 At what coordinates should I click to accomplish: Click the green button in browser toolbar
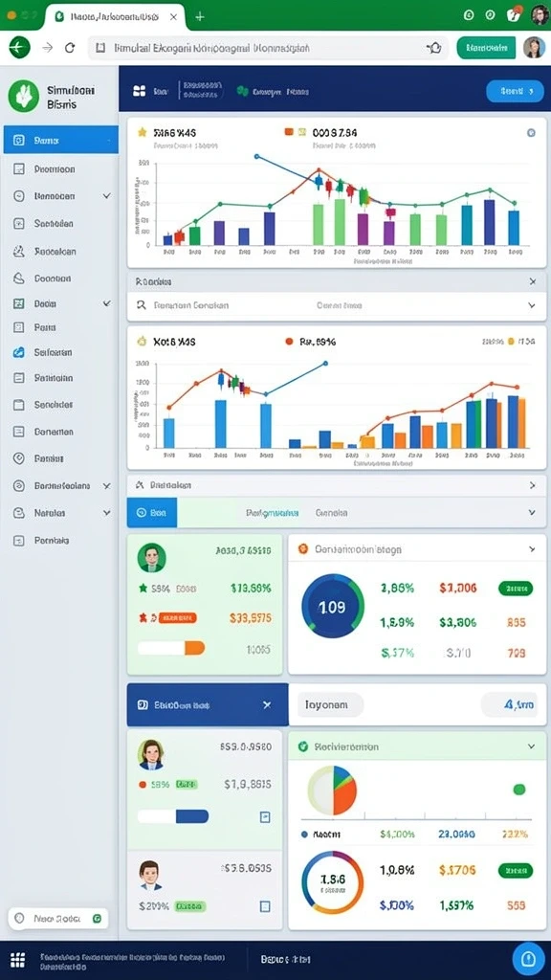(486, 48)
